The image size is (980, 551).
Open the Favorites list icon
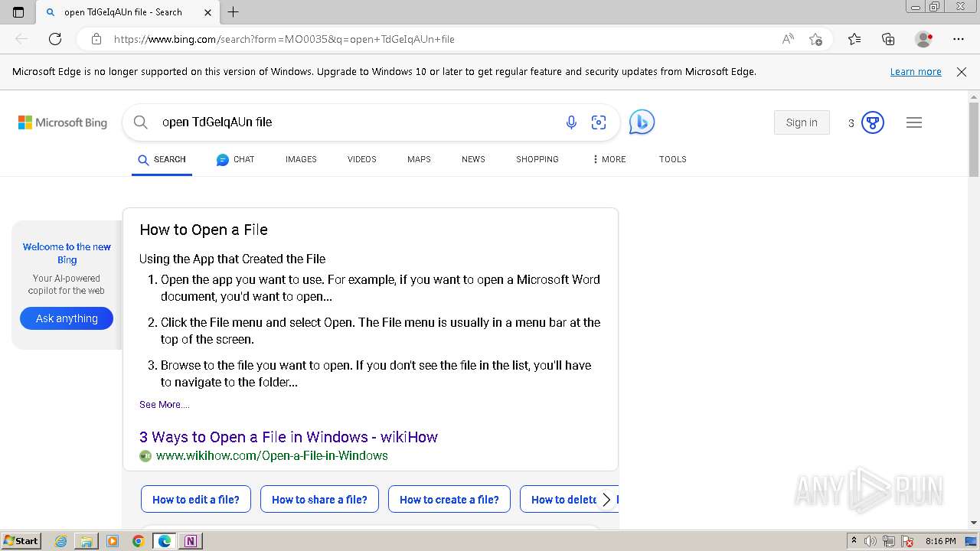(854, 39)
